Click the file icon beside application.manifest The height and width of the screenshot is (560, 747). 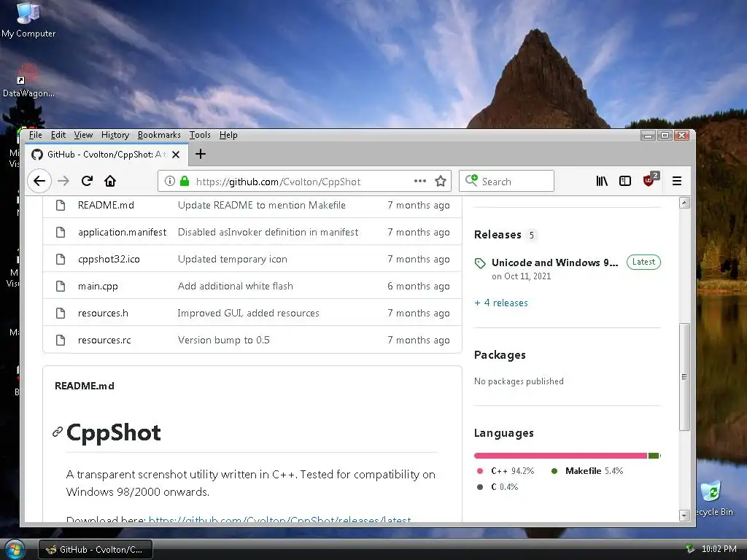61,233
